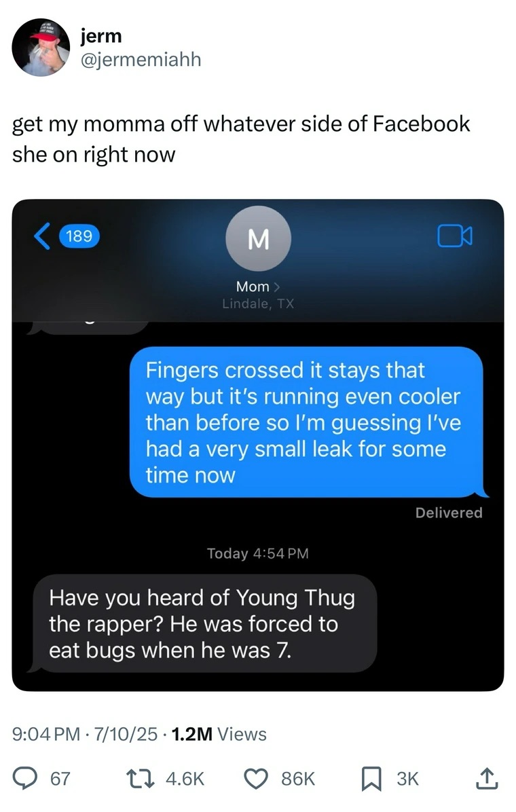Open the 9:04 PM 7/10/25 timestamp
Image resolution: width=516 pixels, height=812 pixels.
click(x=84, y=734)
